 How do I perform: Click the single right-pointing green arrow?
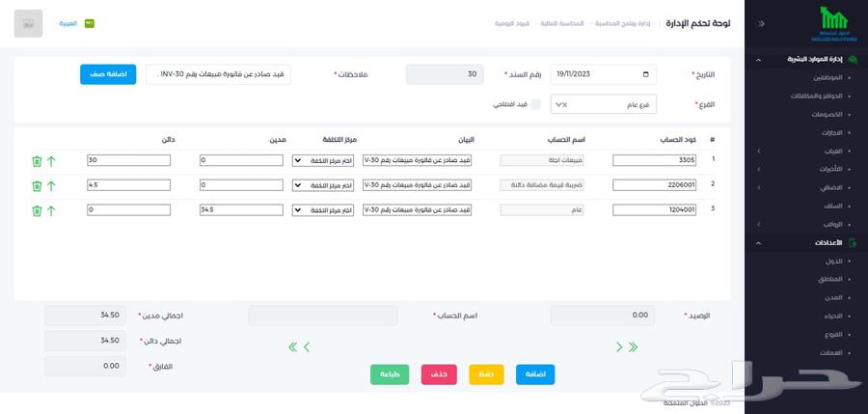point(619,347)
